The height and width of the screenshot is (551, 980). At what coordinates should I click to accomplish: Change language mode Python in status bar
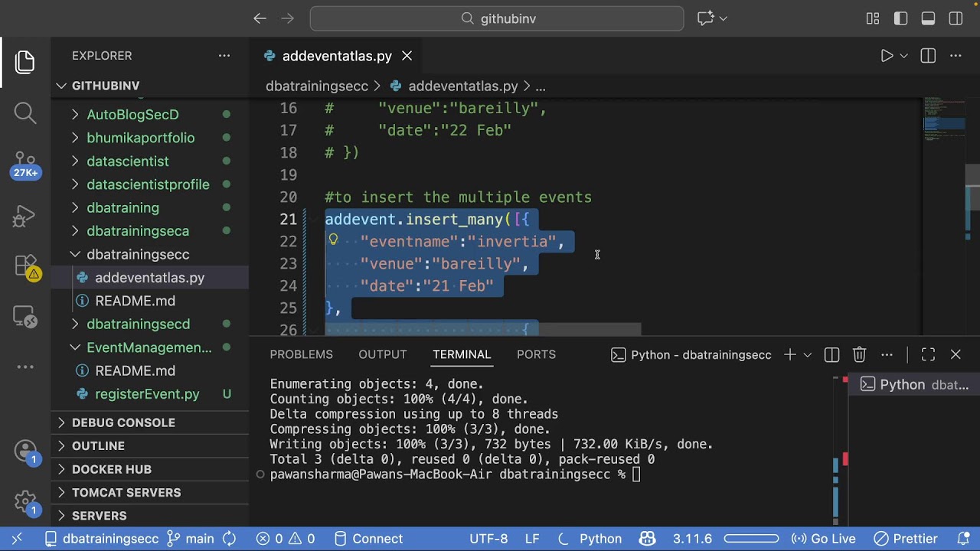coord(600,539)
